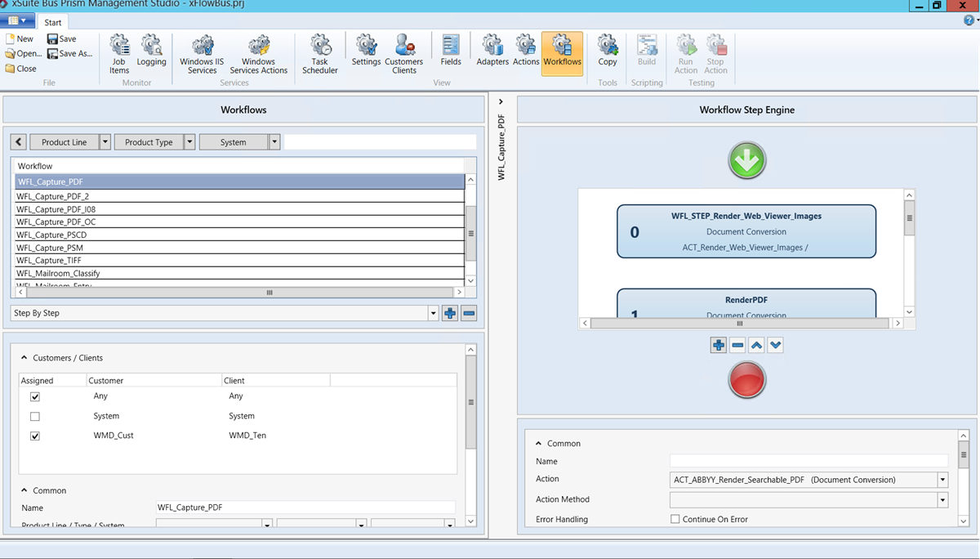Select the Fields view icon
980x559 pixels.
click(x=450, y=51)
